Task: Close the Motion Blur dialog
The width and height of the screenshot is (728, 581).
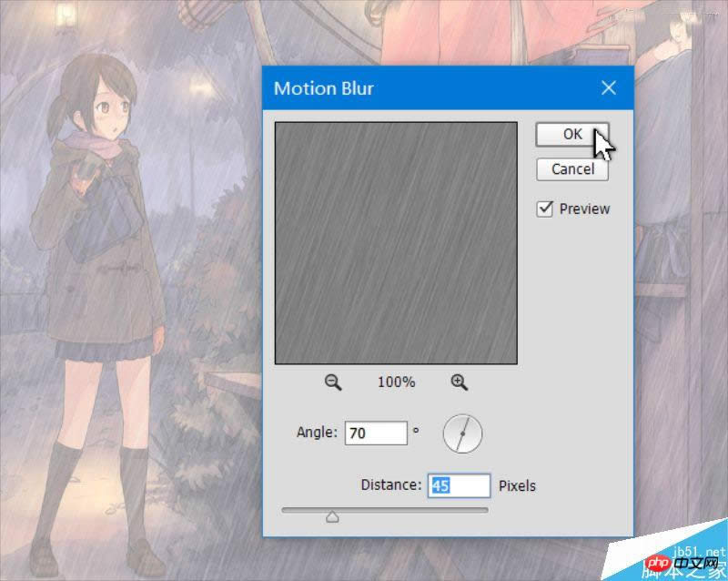Action: (609, 88)
